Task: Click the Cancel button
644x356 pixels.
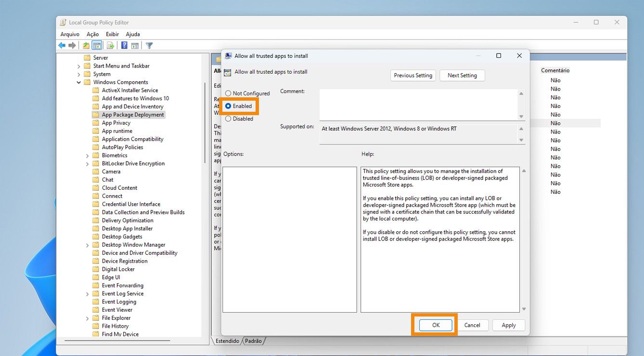Action: (472, 325)
